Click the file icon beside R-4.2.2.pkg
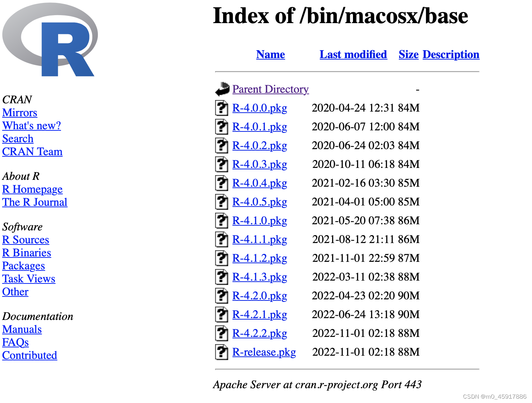The height and width of the screenshot is (403, 532). 222,333
